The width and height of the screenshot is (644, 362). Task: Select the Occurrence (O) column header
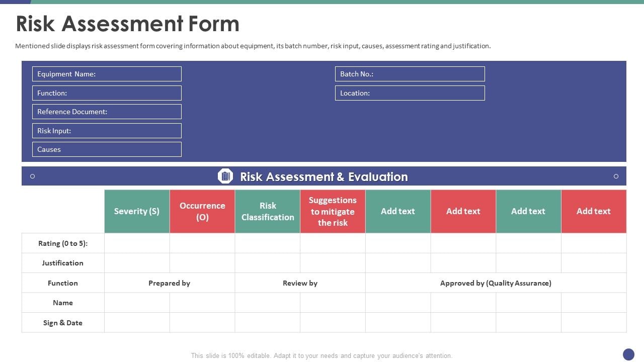(202, 211)
